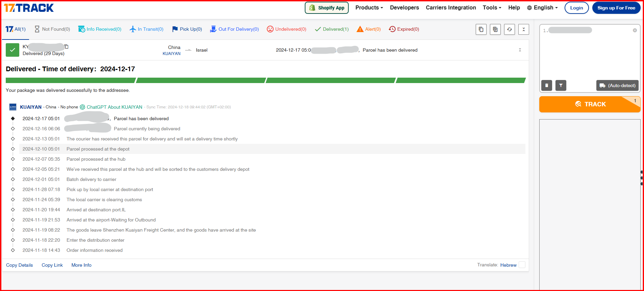Screen dimensions: 644x291
Task: Open the Shopify App button
Action: 326,8
